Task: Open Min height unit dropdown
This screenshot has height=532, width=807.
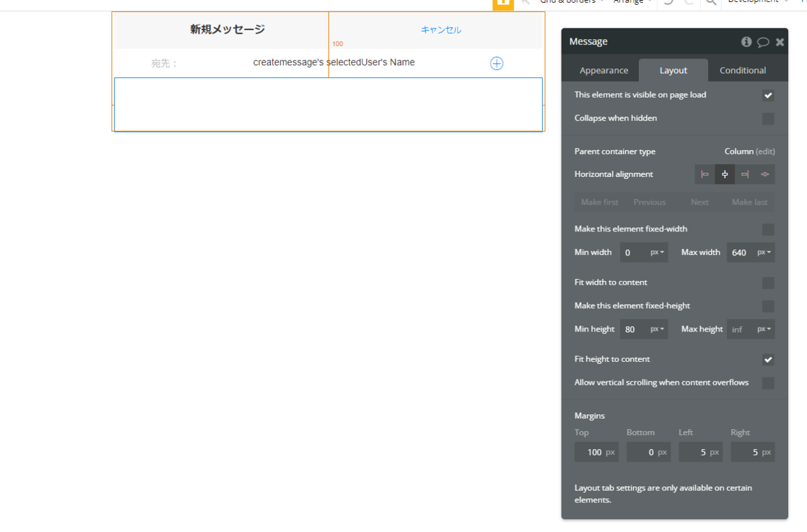Action: [657, 329]
